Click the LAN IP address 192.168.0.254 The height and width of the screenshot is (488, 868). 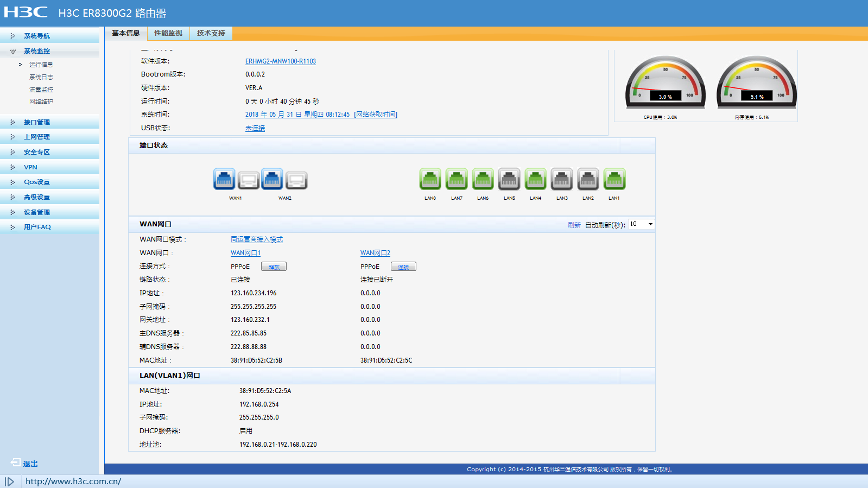259,404
